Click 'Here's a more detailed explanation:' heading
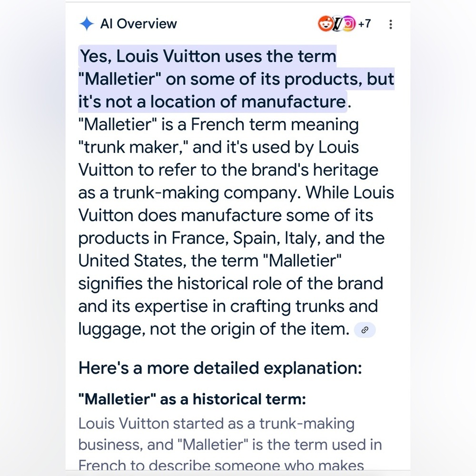 220,368
